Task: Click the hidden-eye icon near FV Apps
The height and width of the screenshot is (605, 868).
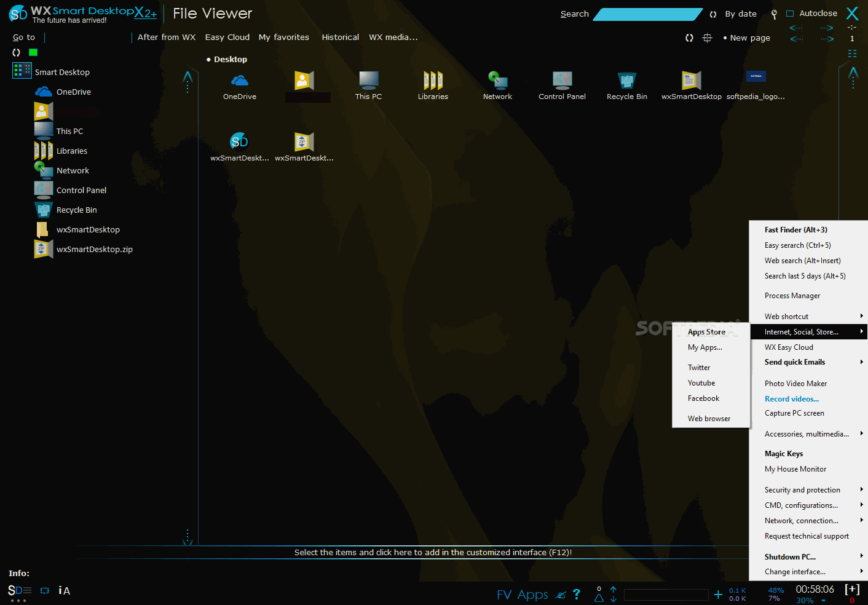Action: pyautogui.click(x=561, y=595)
